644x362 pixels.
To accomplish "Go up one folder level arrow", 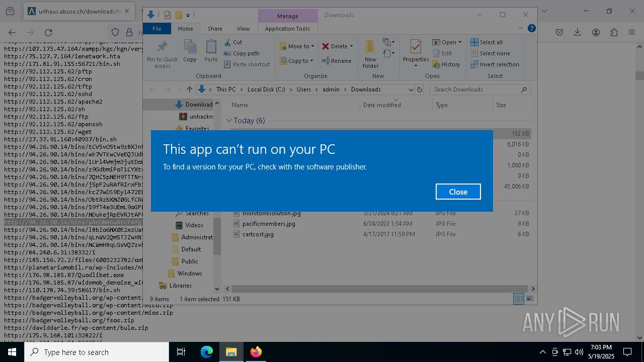I will (189, 89).
